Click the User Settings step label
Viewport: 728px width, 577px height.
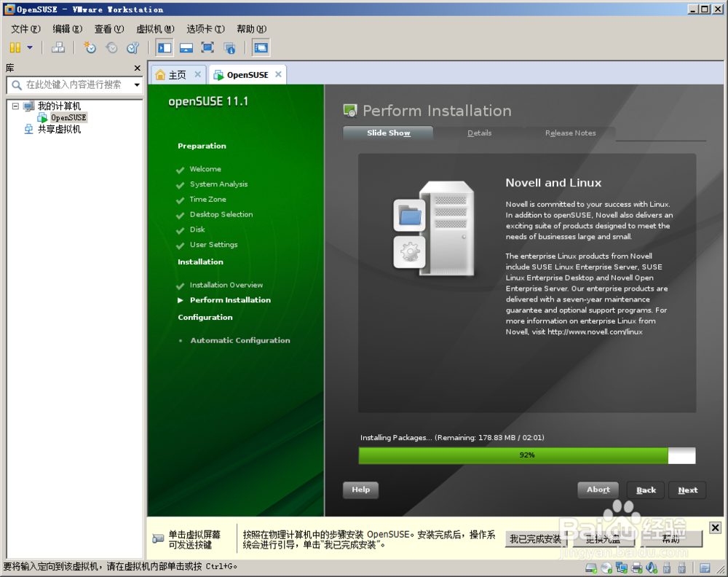(213, 244)
